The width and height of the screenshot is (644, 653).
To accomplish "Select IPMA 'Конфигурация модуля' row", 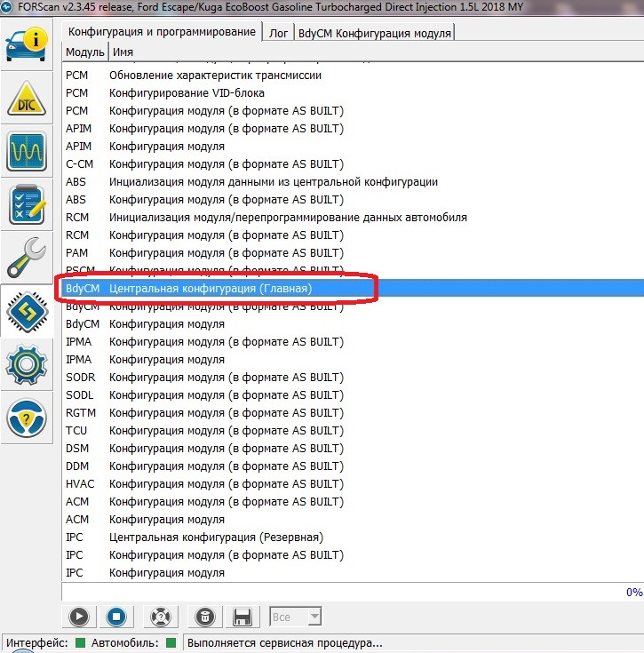I will [353, 360].
